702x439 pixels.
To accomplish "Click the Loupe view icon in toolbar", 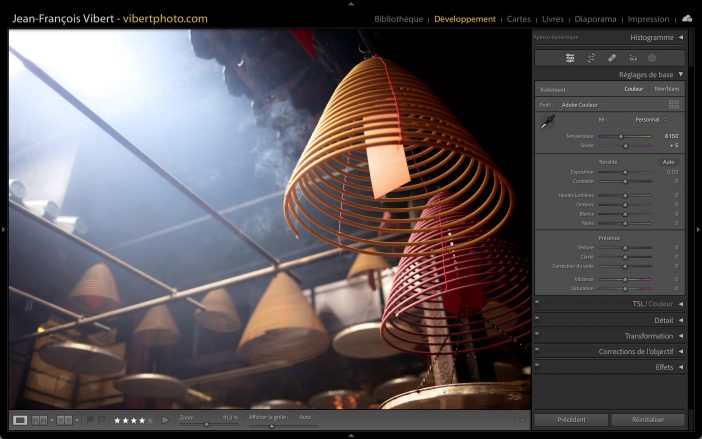I will (20, 420).
